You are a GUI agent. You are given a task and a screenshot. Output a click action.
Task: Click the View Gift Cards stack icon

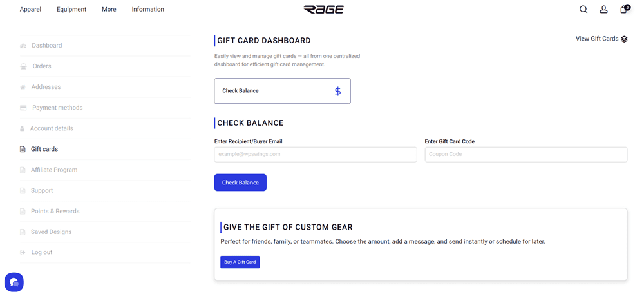pyautogui.click(x=624, y=39)
